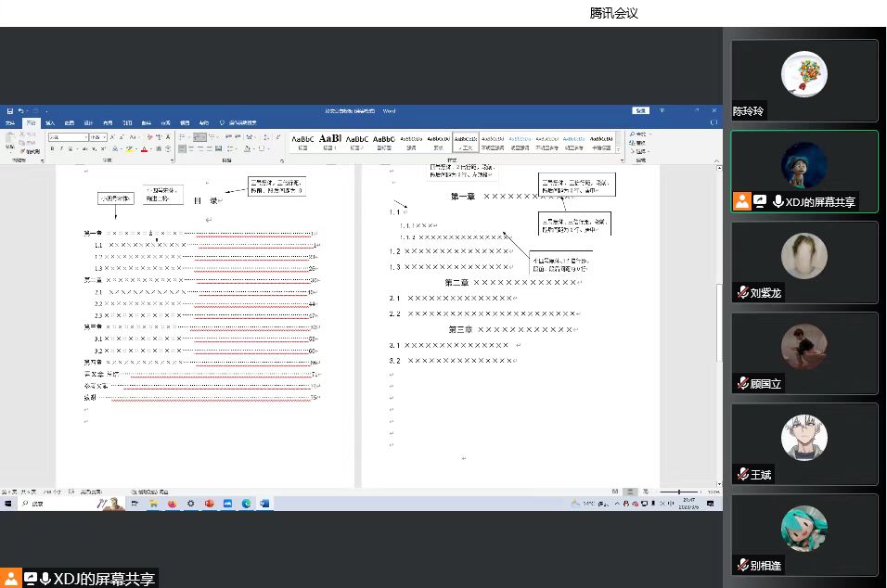Open the 文件 (File) menu
This screenshot has height=588, width=887.
coord(10,122)
